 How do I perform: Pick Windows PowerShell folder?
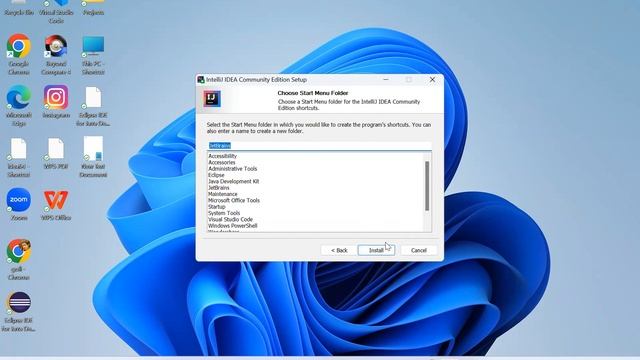(233, 226)
